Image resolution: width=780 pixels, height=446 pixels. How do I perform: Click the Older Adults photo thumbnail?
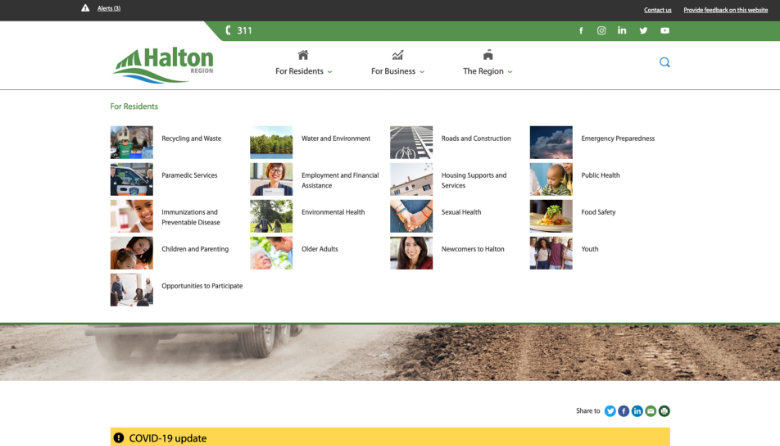[271, 253]
